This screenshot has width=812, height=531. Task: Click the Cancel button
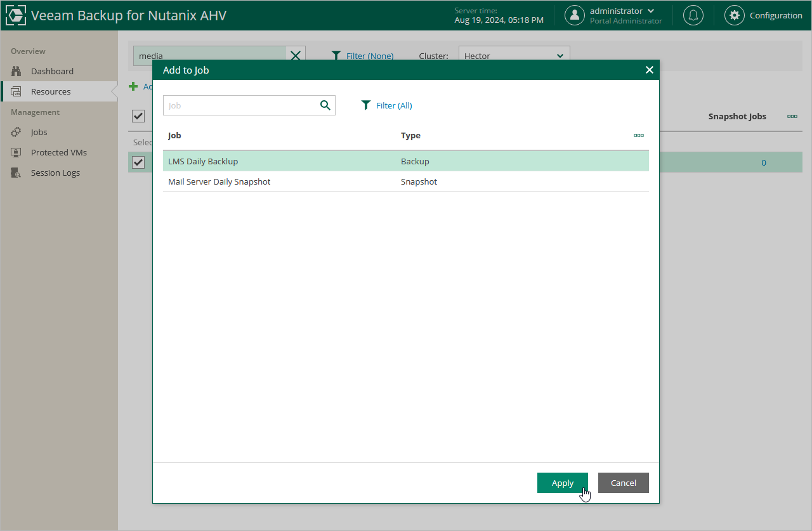(624, 483)
